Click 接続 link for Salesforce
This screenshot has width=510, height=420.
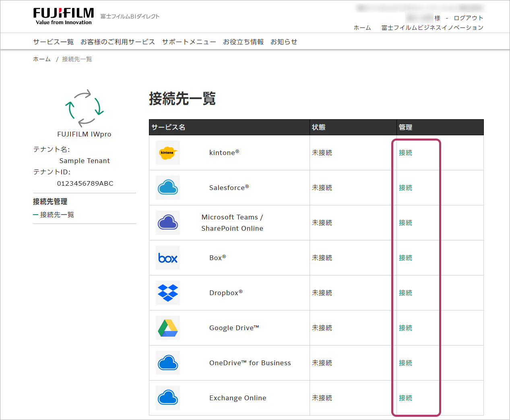coord(405,188)
